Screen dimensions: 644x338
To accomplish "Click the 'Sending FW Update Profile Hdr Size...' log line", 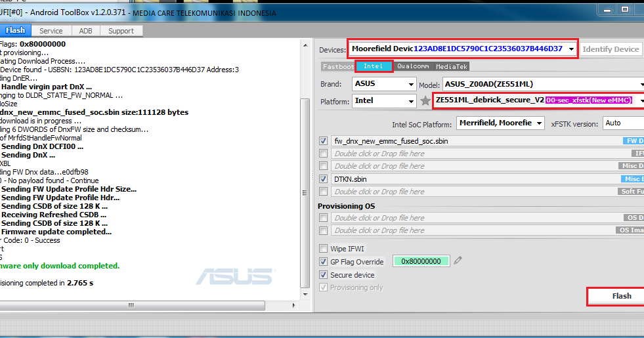I will 69,189.
